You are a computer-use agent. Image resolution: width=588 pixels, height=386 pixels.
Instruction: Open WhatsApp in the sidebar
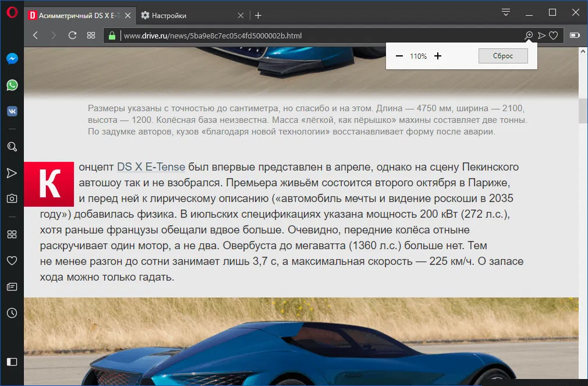point(12,85)
